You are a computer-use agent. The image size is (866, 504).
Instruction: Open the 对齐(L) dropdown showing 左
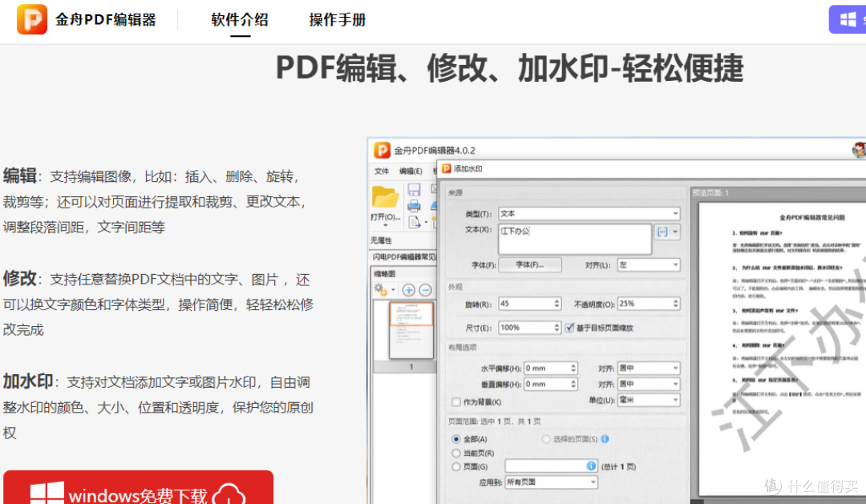click(x=649, y=265)
